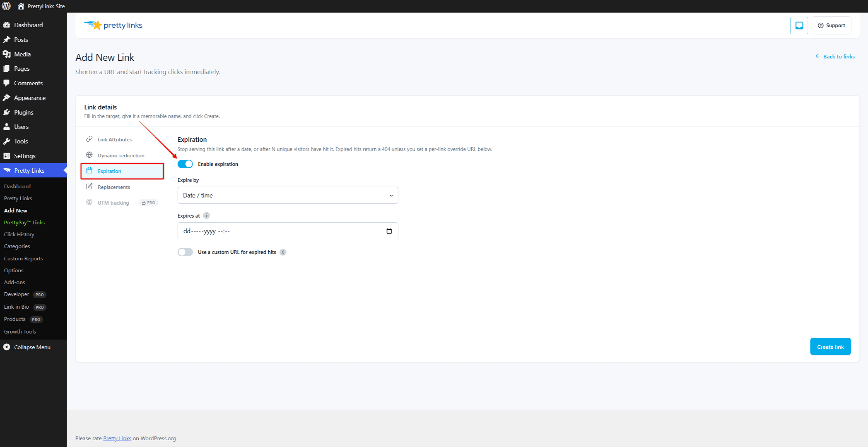The height and width of the screenshot is (447, 868).
Task: Click the UTM tracking target icon
Action: tap(89, 202)
